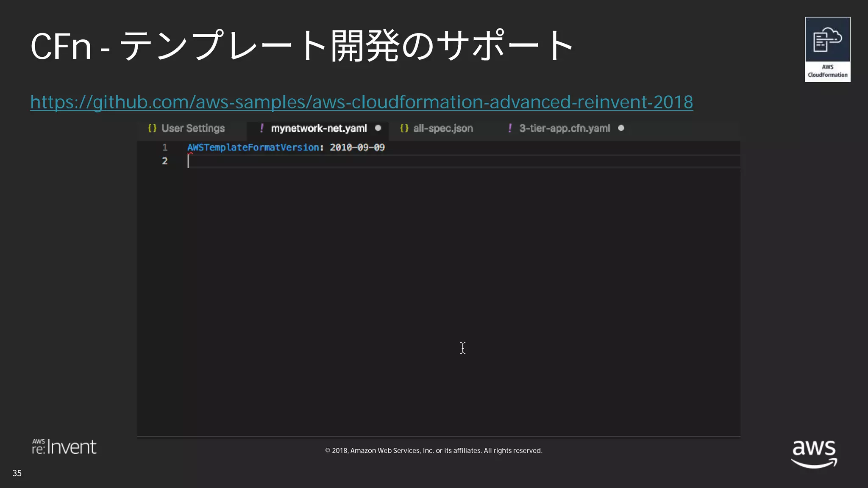Screen dimensions: 868x488
Task: Click line number 1 in the gutter
Action: point(165,147)
